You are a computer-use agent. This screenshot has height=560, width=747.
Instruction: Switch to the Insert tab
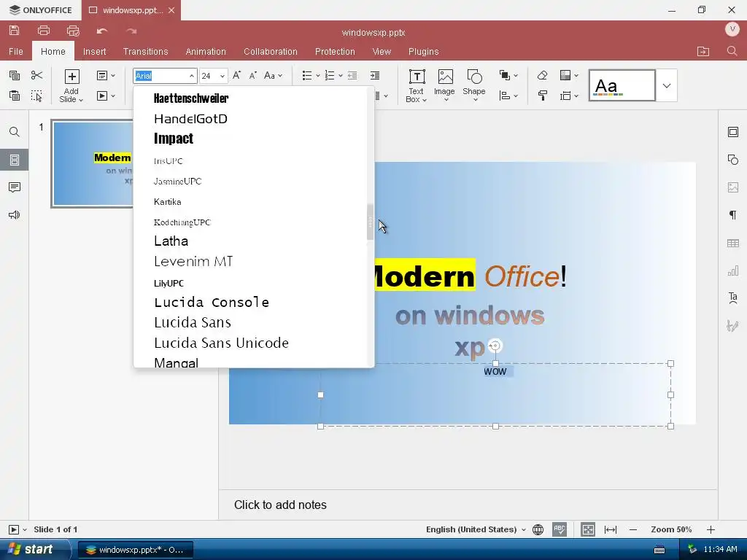click(x=94, y=52)
